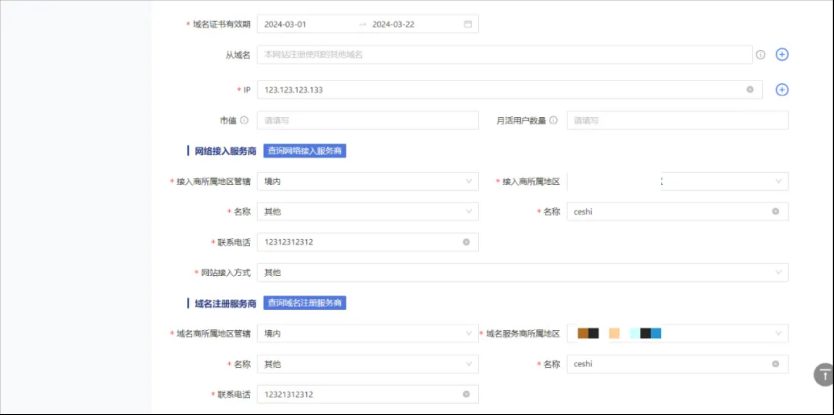Image resolution: width=834 pixels, height=415 pixels.
Task: Click the help icon beside 市值 label
Action: (x=244, y=120)
